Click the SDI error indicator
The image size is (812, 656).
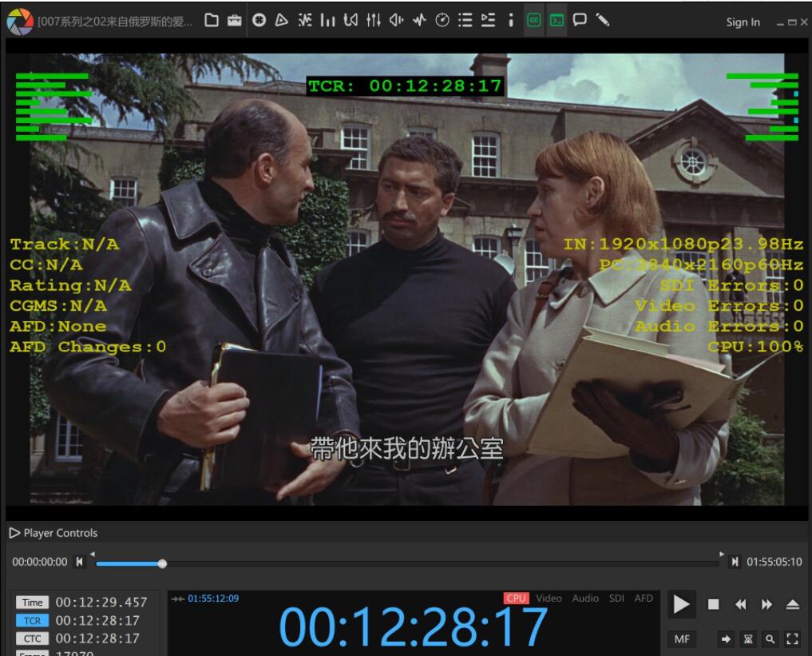point(616,598)
